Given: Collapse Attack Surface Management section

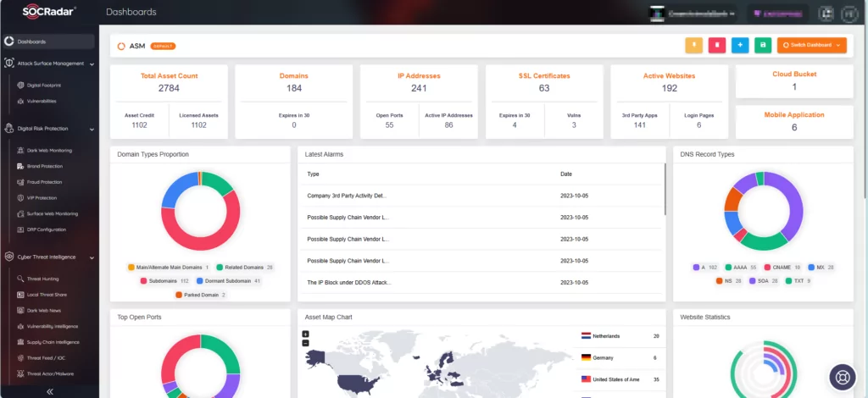Looking at the screenshot, I should tap(92, 64).
